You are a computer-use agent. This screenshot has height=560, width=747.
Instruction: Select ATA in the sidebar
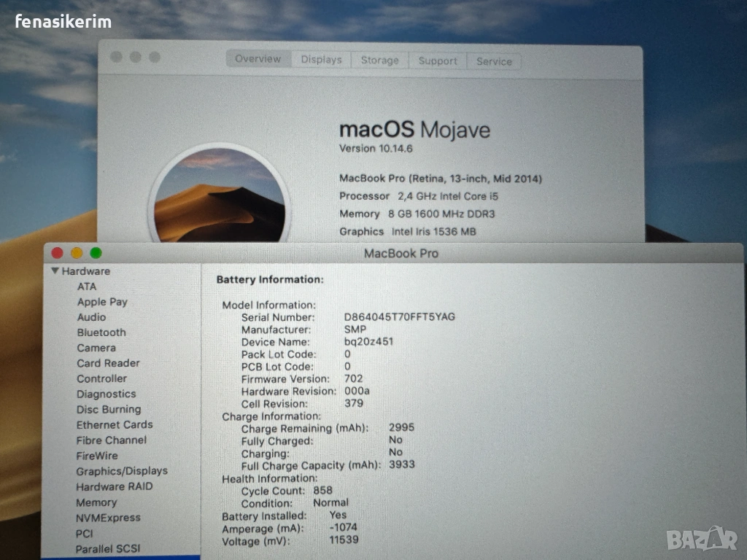point(87,287)
